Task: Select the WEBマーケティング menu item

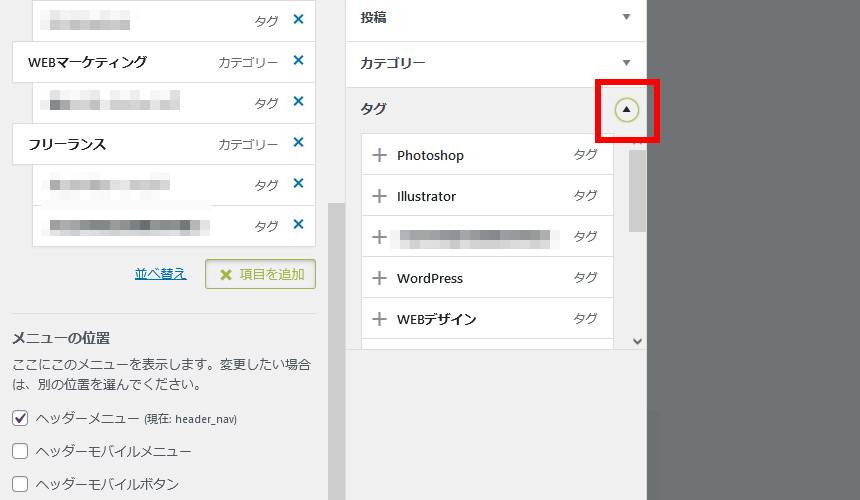Action: point(87,62)
